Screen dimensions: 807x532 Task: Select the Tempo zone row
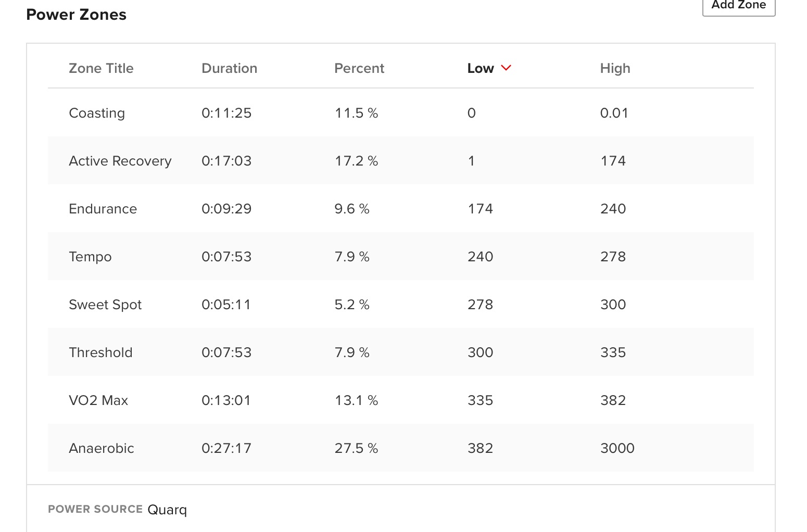coord(90,257)
